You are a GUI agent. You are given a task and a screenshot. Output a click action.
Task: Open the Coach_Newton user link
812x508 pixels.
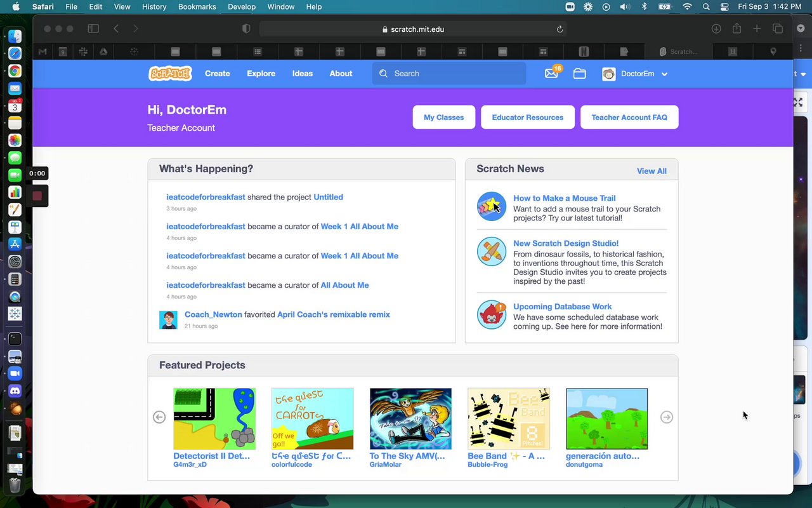(x=213, y=314)
